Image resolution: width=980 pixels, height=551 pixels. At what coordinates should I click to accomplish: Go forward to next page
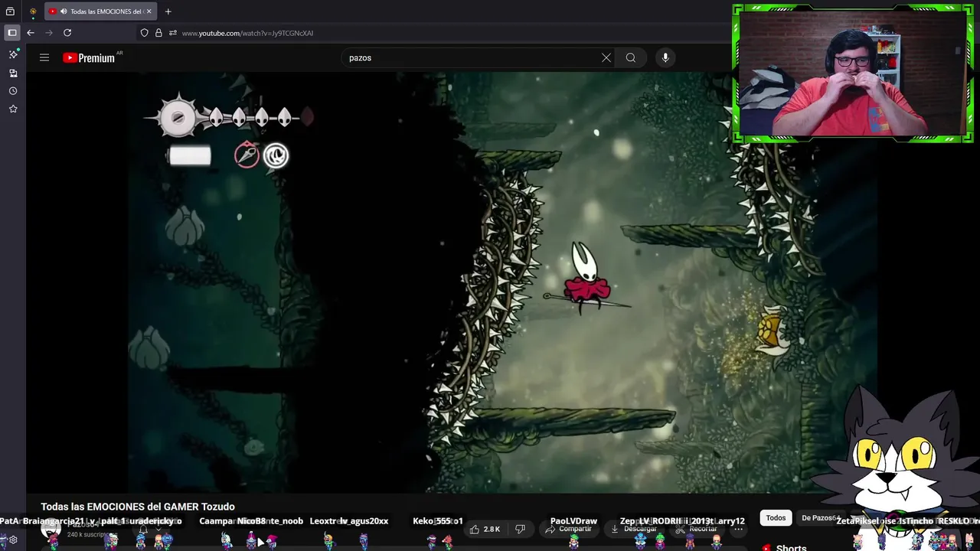click(x=49, y=33)
